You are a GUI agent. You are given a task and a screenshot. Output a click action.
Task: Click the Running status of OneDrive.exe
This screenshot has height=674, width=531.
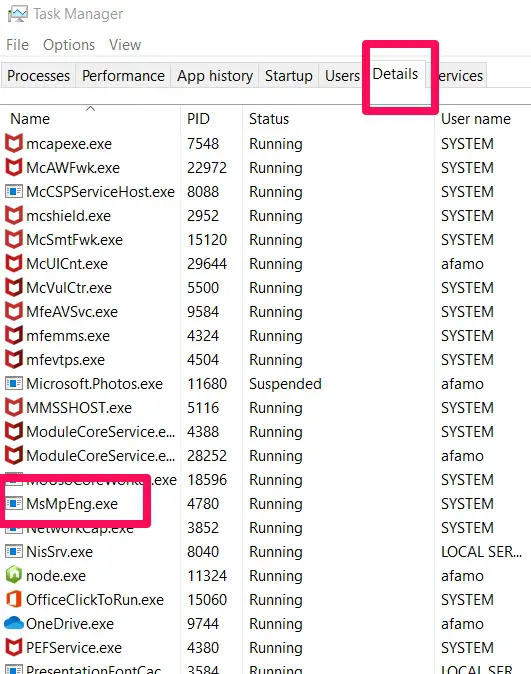pos(276,624)
